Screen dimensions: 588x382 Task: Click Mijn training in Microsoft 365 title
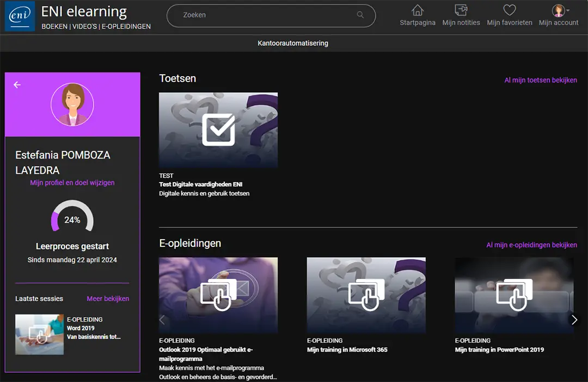[x=347, y=350]
